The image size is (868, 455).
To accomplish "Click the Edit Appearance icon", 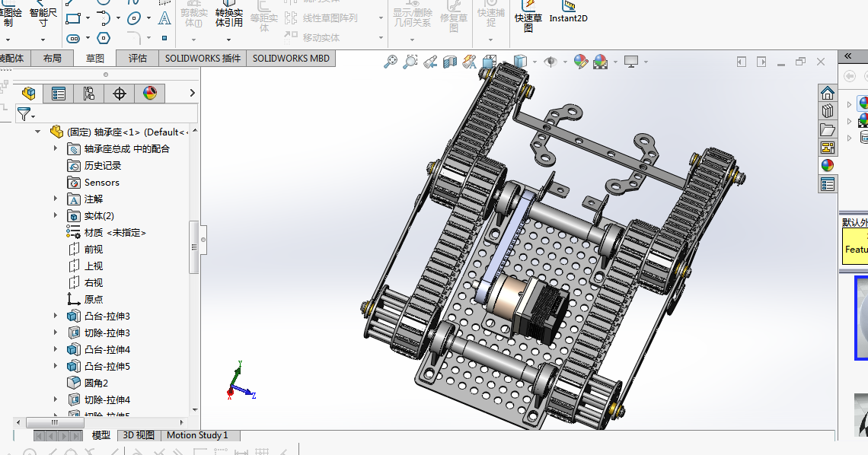I will click(581, 62).
